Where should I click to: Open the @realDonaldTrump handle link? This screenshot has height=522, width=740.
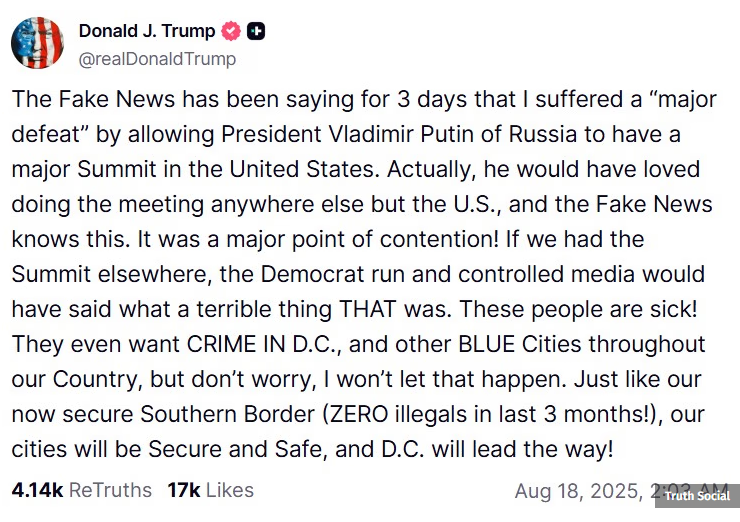(x=157, y=58)
